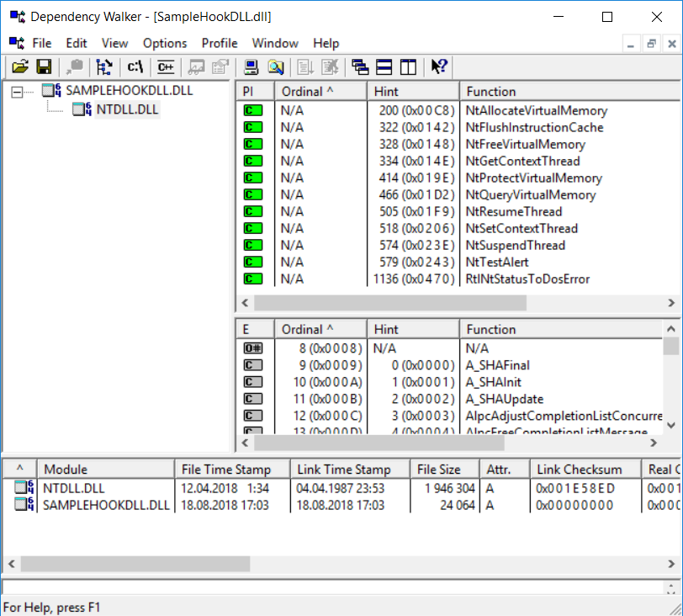Select NTDLL.DLL in the module tree
This screenshot has width=683, height=616.
127,109
